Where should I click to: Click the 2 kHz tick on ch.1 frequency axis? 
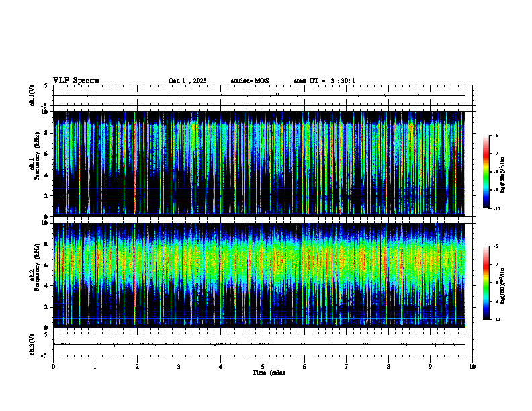(x=48, y=196)
